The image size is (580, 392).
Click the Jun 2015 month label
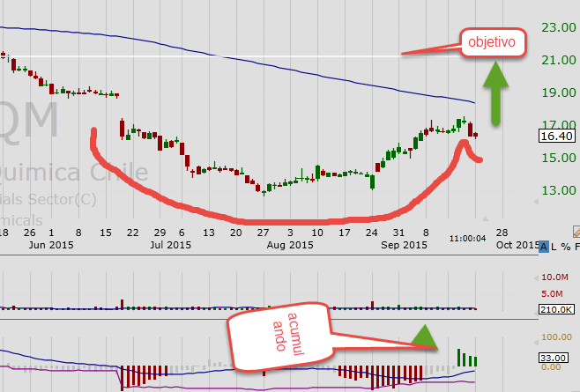pyautogui.click(x=51, y=245)
